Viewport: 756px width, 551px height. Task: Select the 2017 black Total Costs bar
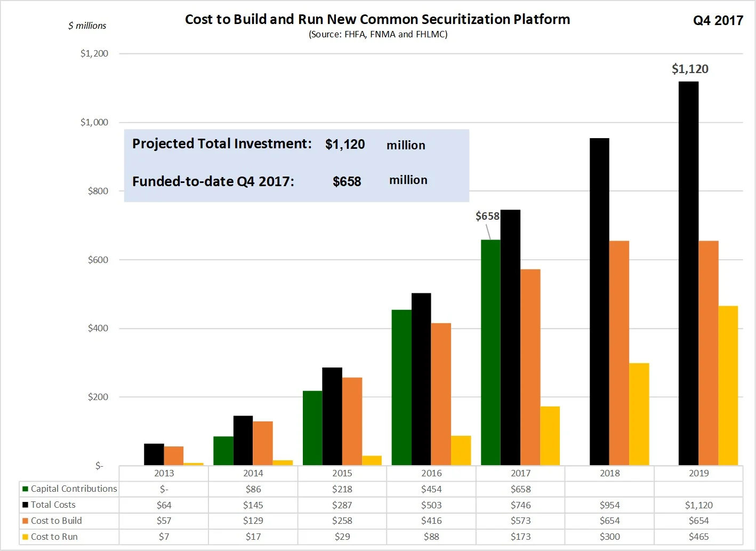pos(510,338)
